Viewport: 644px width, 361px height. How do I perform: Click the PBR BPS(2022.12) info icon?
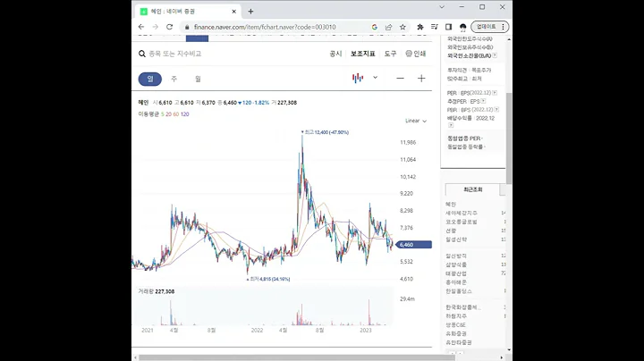coord(496,110)
